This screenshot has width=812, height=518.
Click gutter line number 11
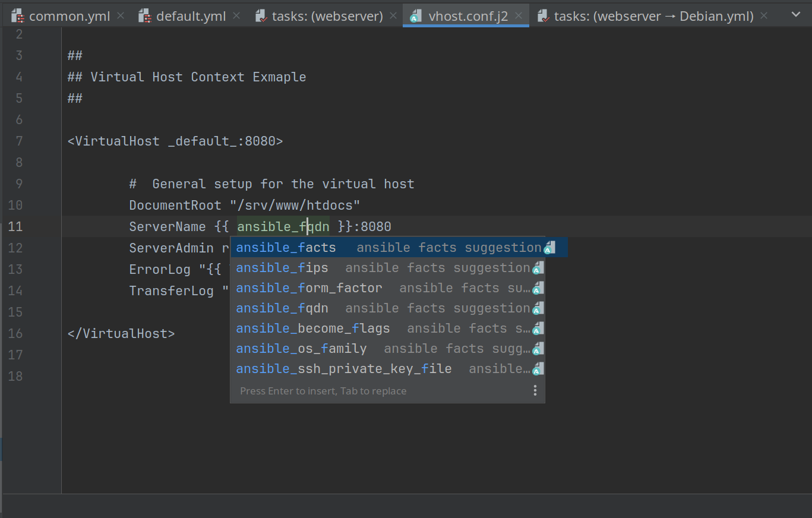point(15,227)
